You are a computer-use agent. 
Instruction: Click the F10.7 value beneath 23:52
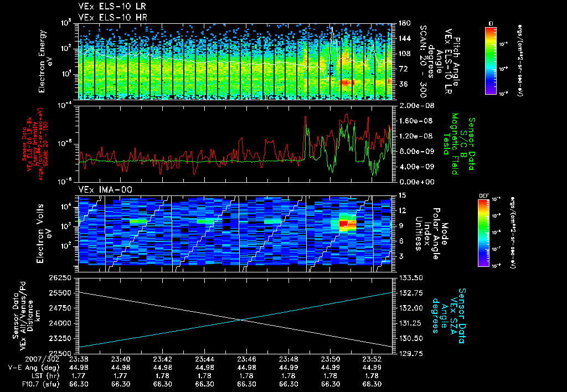372,384
